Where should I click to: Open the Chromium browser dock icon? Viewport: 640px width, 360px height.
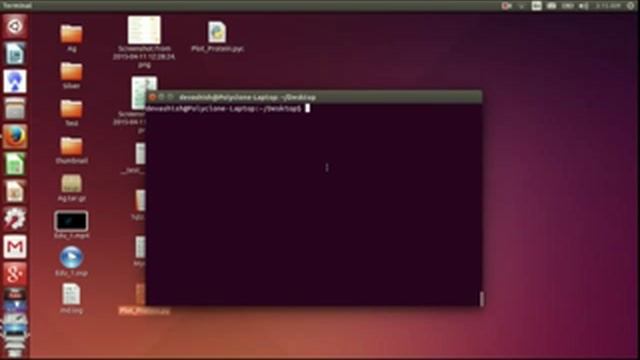15,81
